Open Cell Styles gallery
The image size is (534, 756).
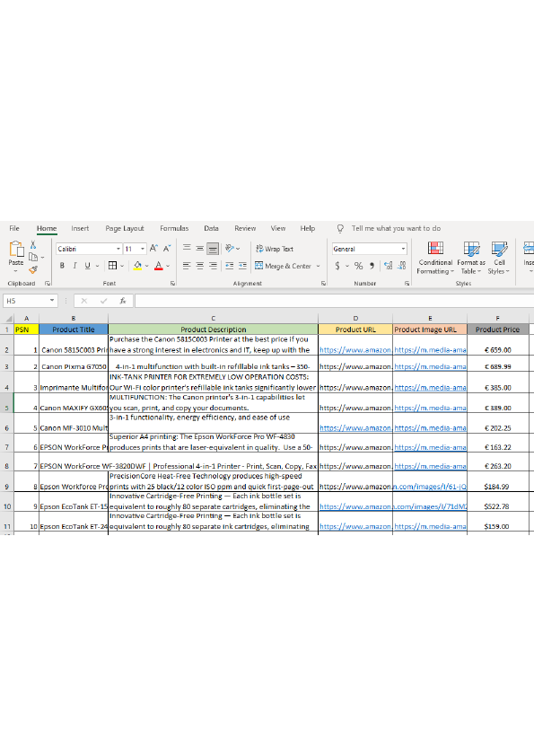[499, 258]
